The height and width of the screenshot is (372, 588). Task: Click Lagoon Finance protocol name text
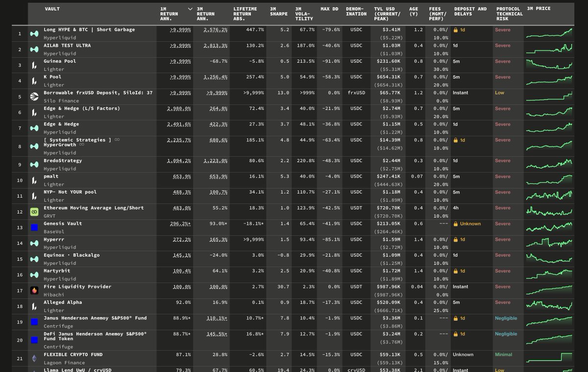coord(64,363)
